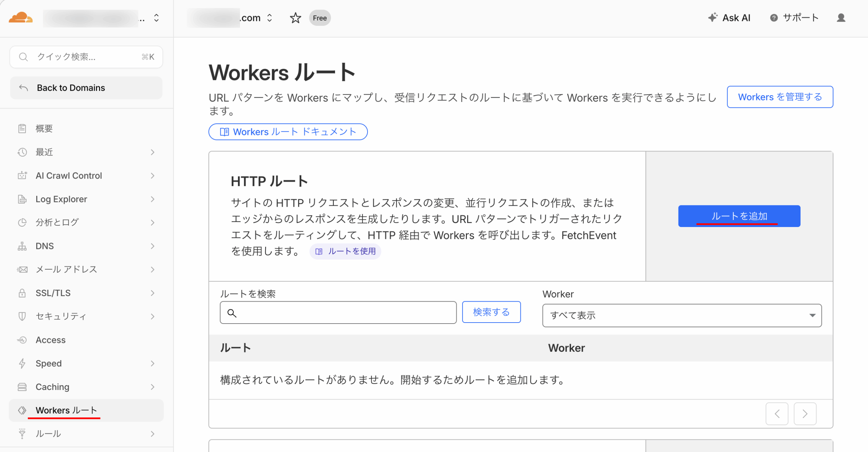Open the domain selector dropdown
This screenshot has height=452, width=868.
(270, 18)
